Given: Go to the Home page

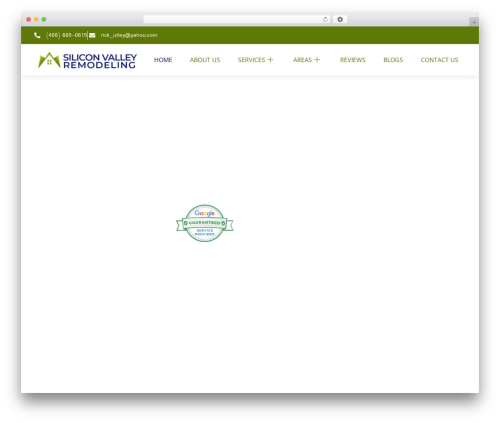Looking at the screenshot, I should click(163, 60).
